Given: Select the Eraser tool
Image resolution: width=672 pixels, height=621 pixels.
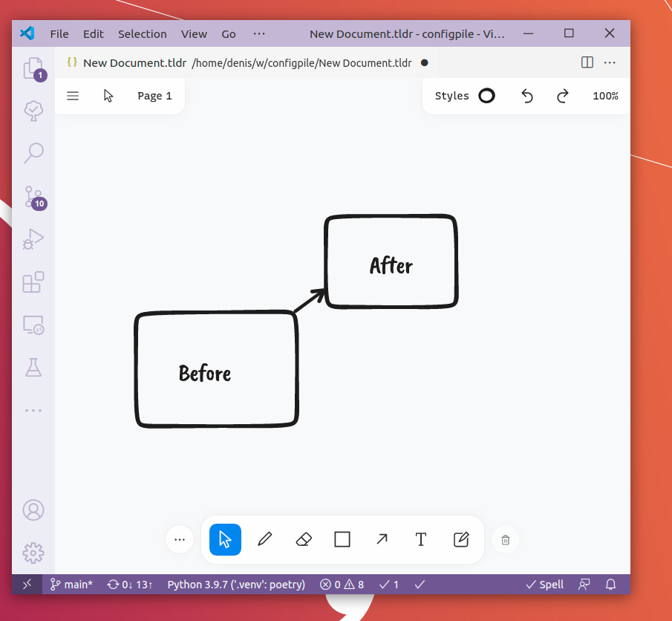Looking at the screenshot, I should point(303,540).
